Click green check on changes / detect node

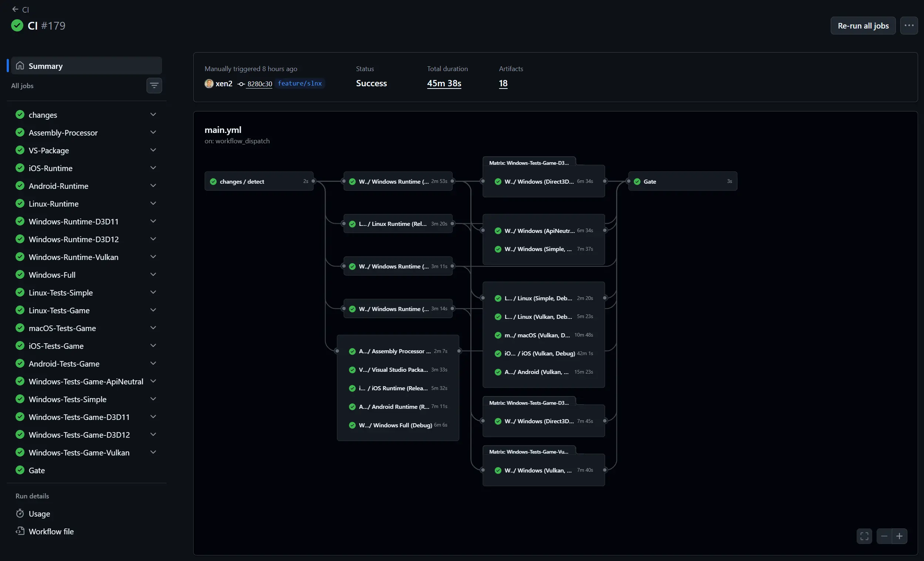[214, 181]
